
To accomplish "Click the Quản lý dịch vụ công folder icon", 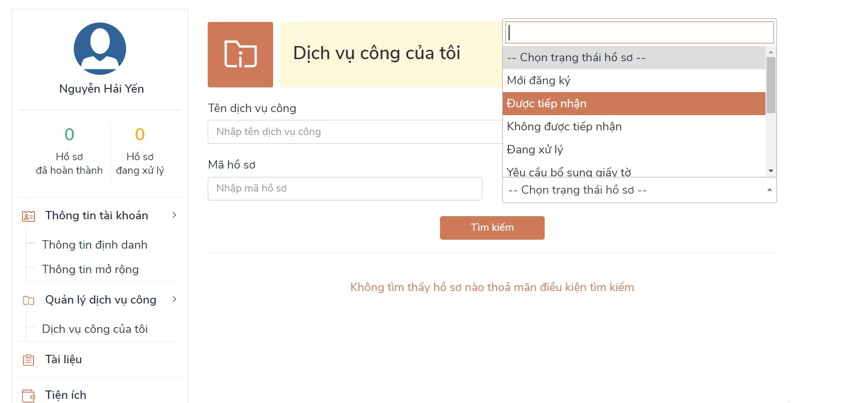I will click(28, 300).
